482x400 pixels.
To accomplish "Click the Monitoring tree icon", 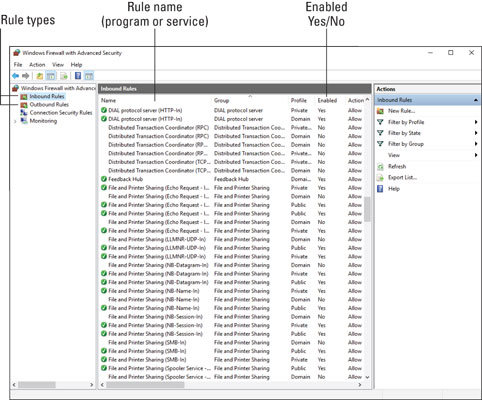I will [x=24, y=121].
